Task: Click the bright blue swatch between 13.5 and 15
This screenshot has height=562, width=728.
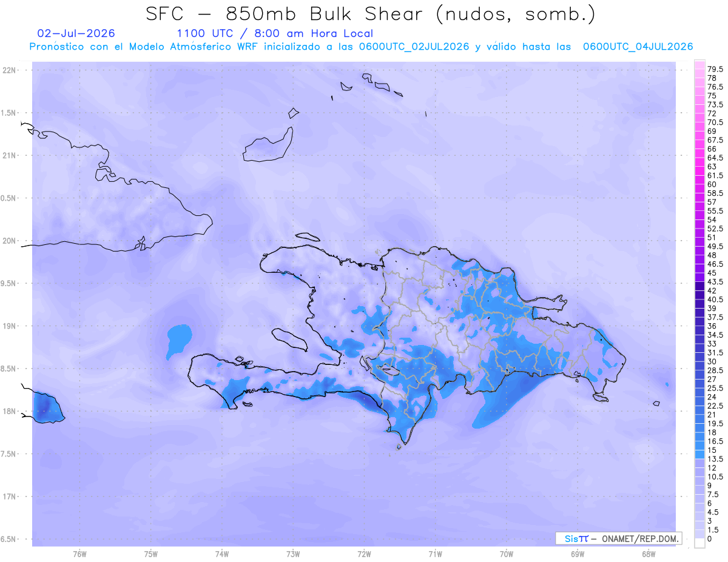Action: click(699, 455)
